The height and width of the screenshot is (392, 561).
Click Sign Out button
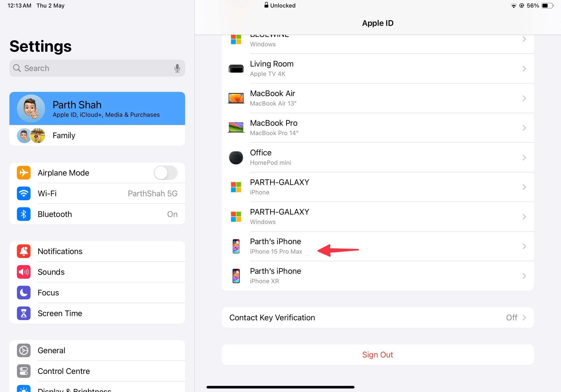pos(378,354)
